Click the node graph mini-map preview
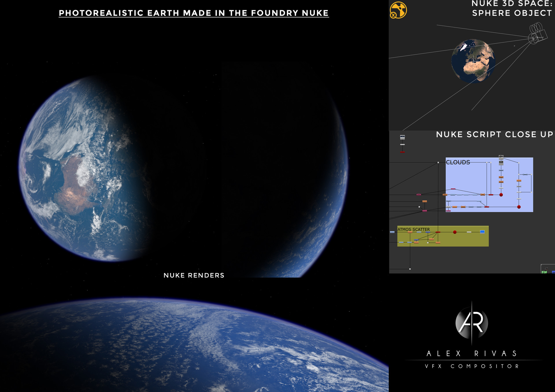Screen dimensions: 555x392 point(548,269)
